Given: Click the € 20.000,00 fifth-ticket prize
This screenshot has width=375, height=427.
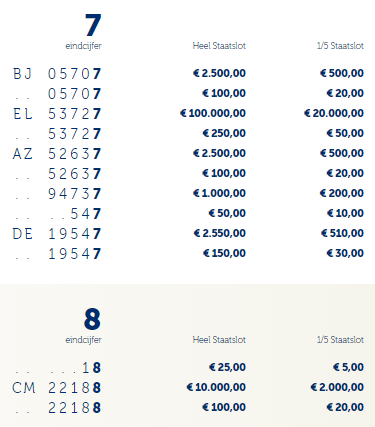Looking at the screenshot, I should [334, 113].
